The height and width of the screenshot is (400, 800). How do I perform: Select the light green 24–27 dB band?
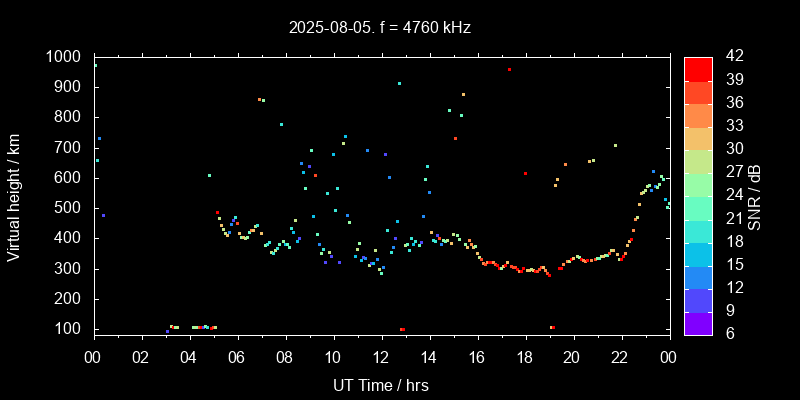click(x=698, y=184)
